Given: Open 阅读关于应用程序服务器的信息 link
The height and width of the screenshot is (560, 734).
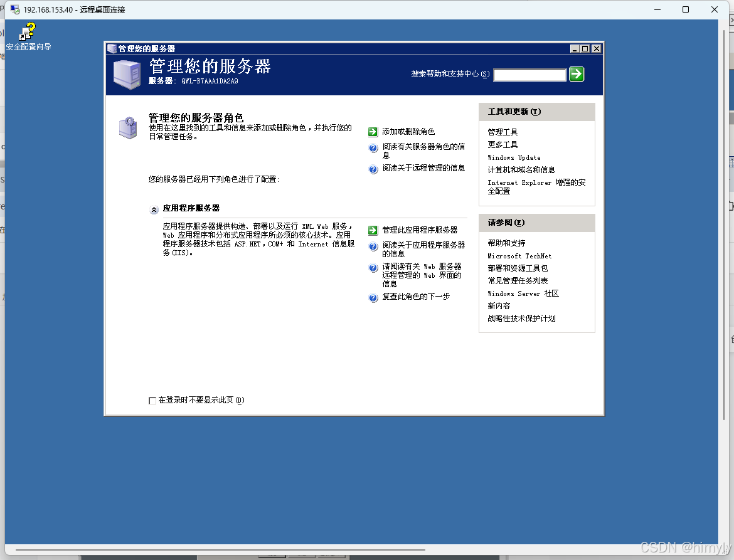Looking at the screenshot, I should (423, 250).
